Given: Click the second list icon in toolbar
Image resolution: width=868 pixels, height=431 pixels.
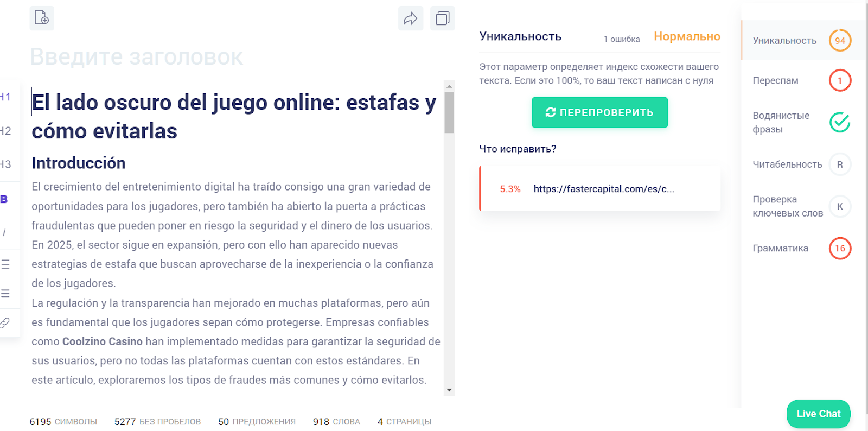Looking at the screenshot, I should point(5,294).
